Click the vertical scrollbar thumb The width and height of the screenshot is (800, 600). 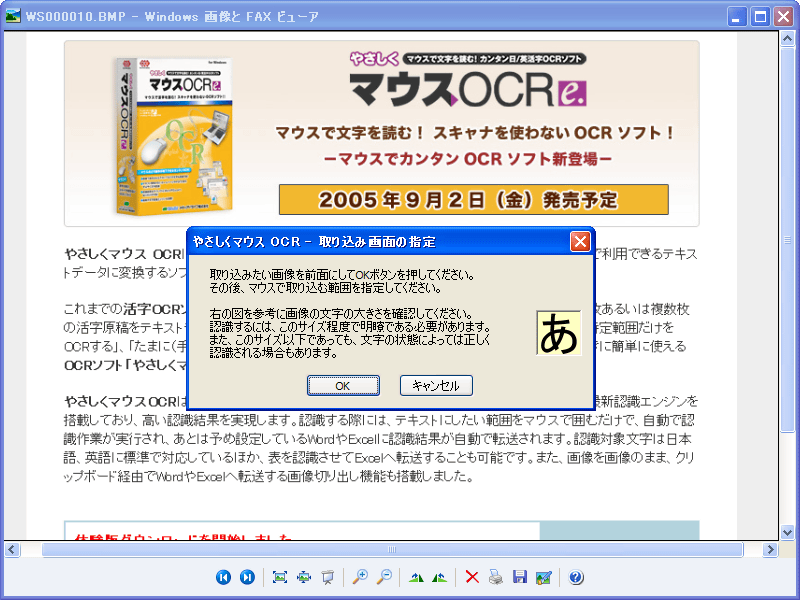pos(787,240)
